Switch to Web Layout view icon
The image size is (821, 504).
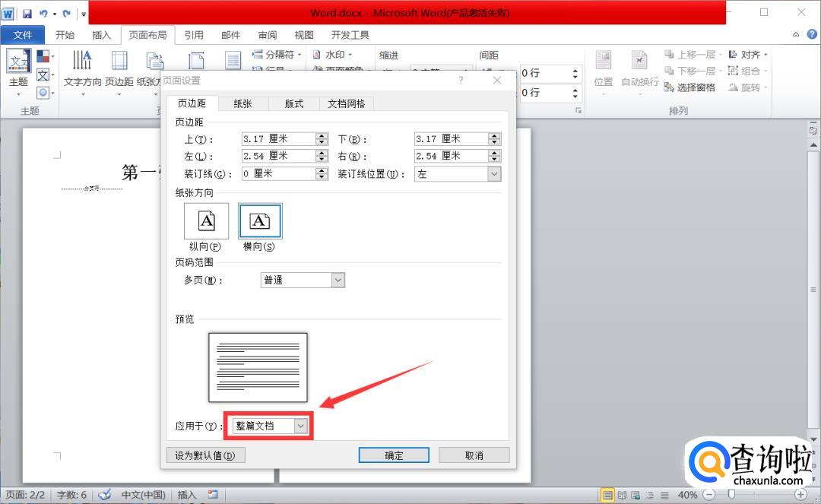tap(636, 495)
